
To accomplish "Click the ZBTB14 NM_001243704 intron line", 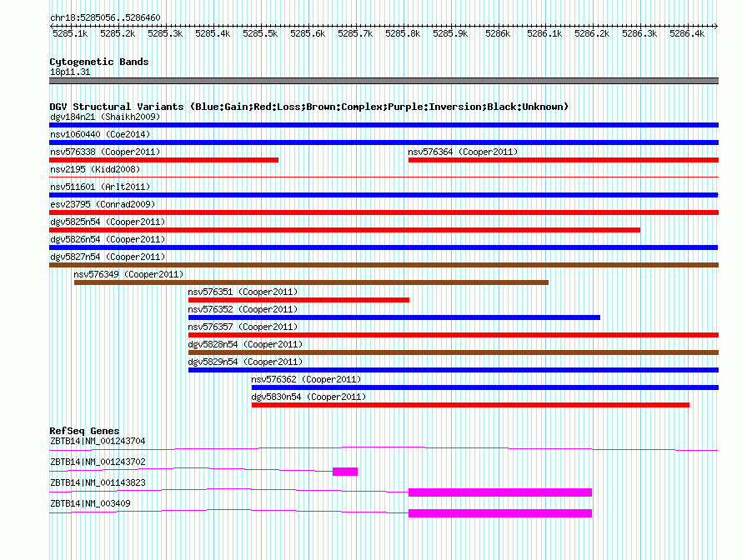I will pos(384,449).
